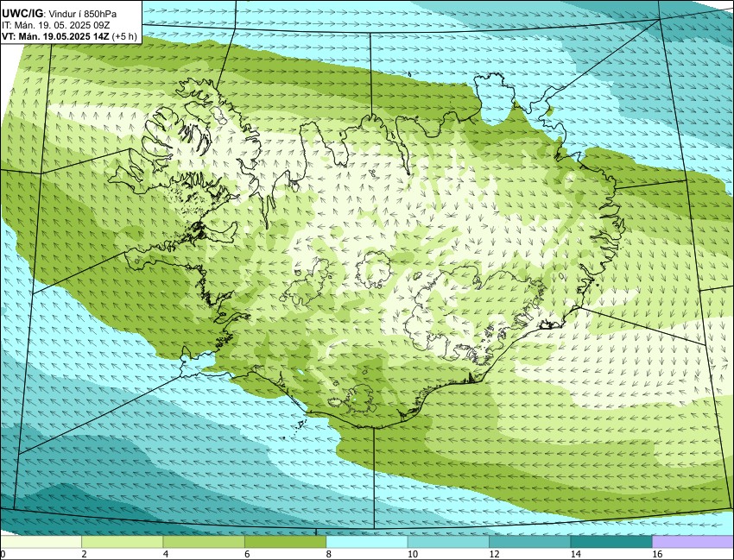Click the legend scale number 12
734x560 pixels.
coord(494,554)
